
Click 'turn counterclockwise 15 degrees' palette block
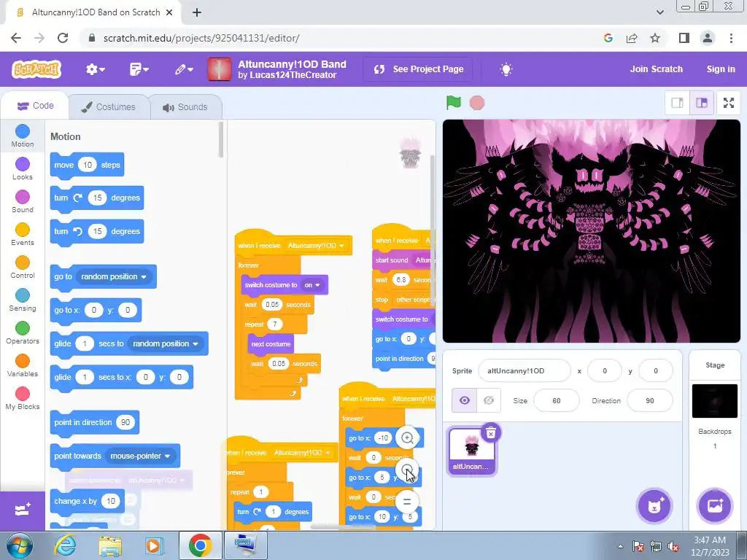[97, 231]
